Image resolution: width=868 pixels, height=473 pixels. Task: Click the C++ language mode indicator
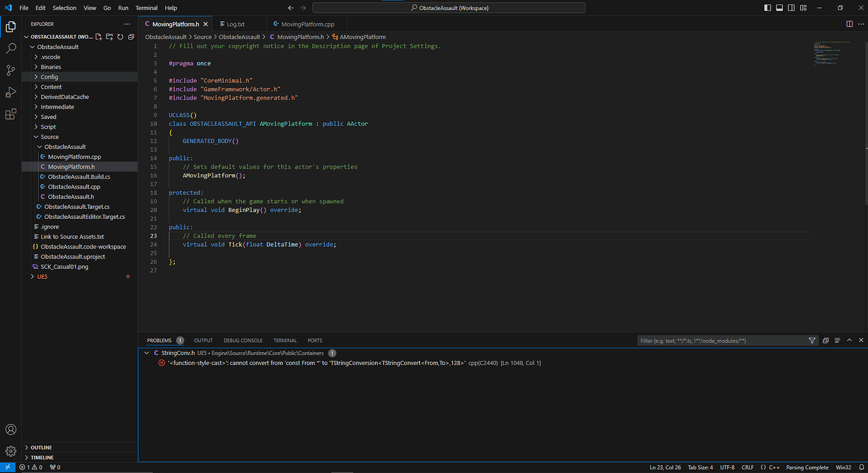774,467
